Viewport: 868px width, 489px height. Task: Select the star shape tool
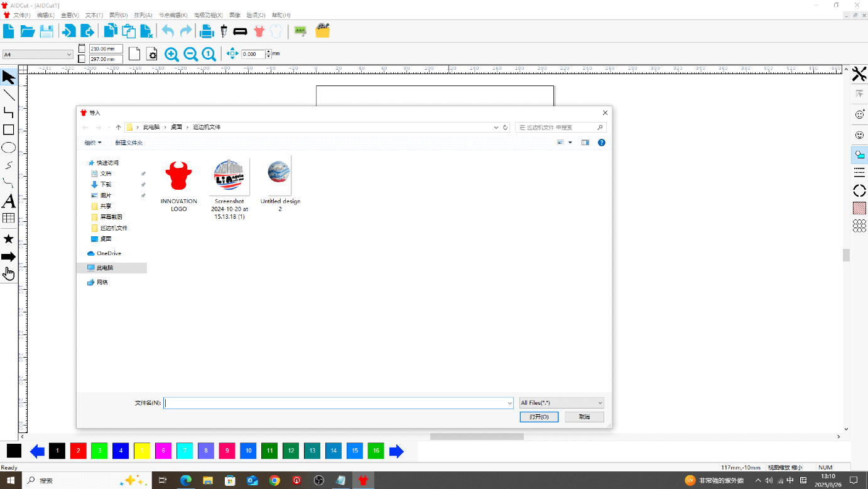pos(9,239)
